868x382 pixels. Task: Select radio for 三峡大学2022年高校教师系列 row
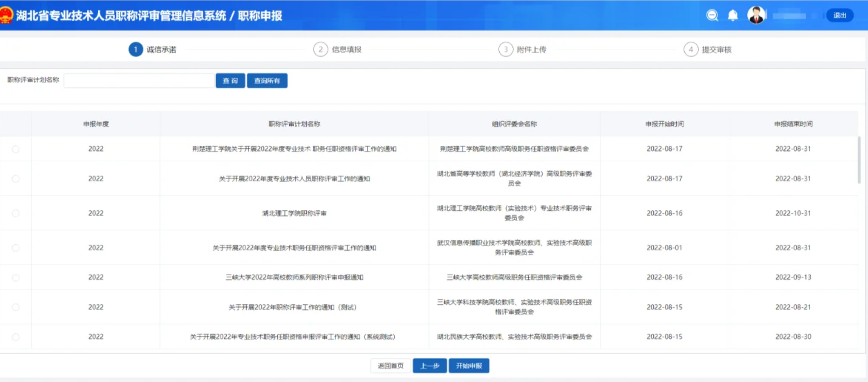coord(16,278)
